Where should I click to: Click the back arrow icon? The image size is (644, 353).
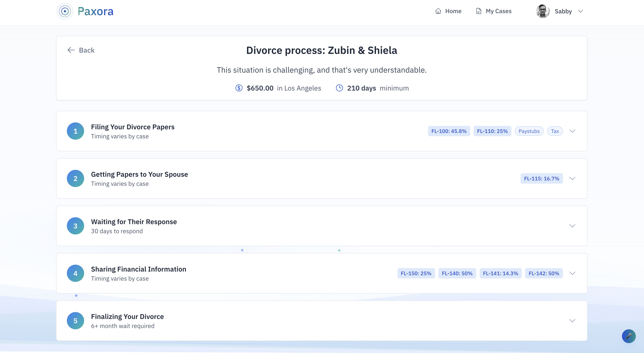71,50
